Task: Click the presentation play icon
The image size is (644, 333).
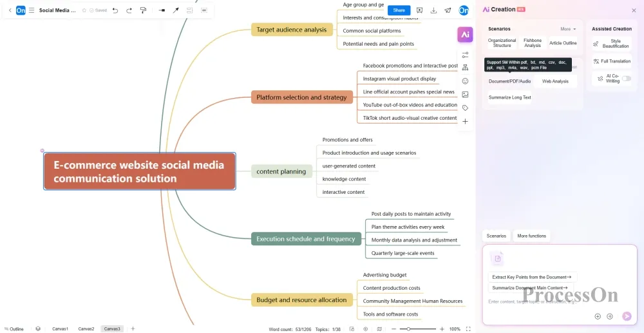Action: pyautogui.click(x=420, y=10)
